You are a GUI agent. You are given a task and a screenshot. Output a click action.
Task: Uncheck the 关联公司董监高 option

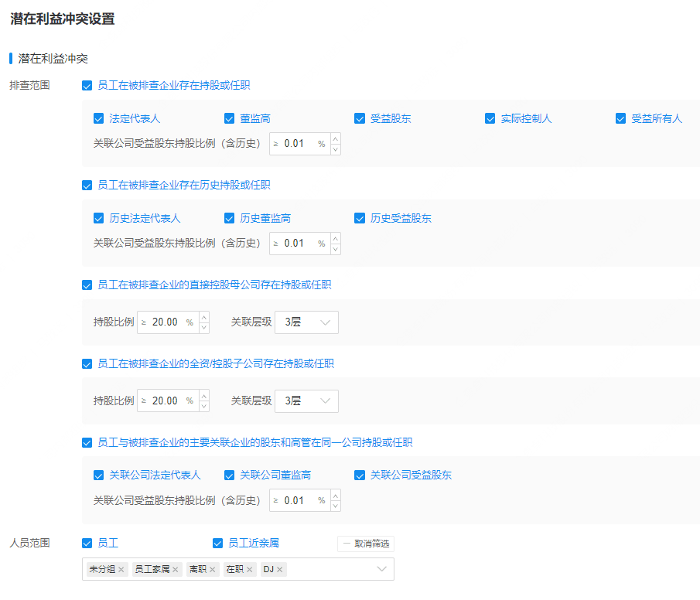(x=230, y=476)
